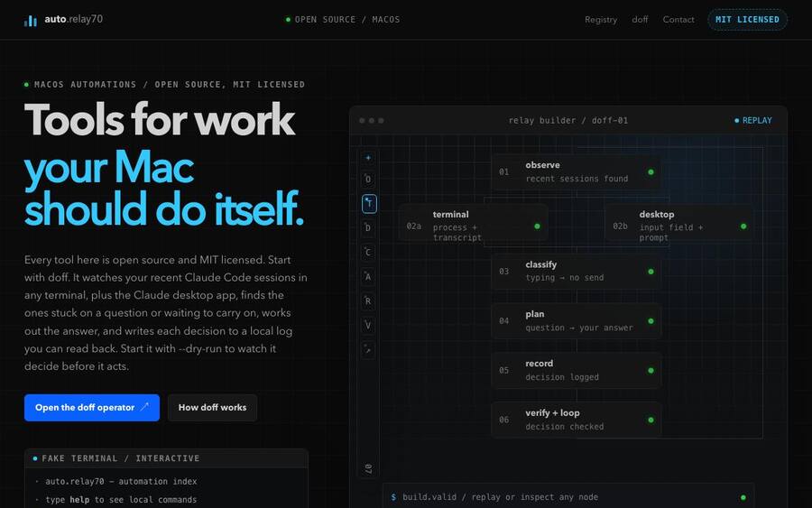
Task: Click 'should do itself.' headline line
Action: [163, 208]
